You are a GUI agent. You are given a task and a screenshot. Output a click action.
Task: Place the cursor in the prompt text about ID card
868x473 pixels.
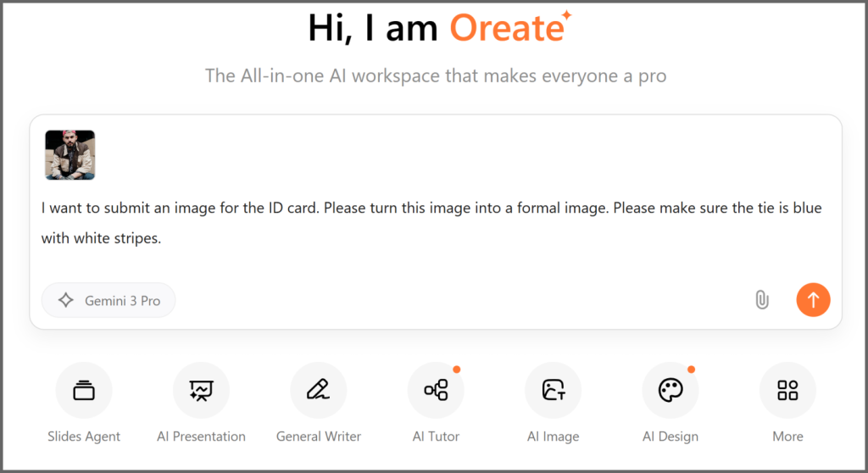point(431,223)
